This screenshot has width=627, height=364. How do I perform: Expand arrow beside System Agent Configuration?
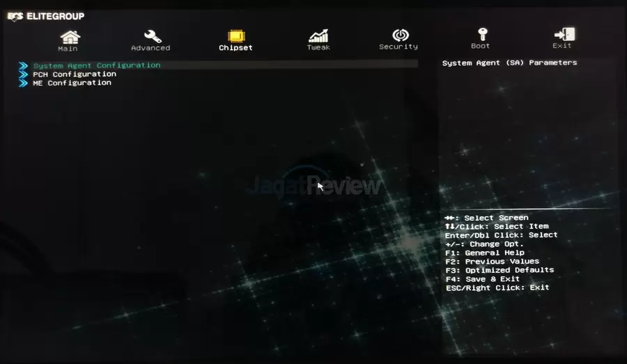coord(24,65)
